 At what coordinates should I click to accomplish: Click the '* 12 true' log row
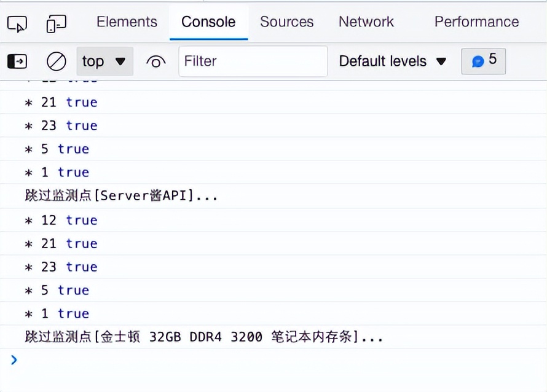pyautogui.click(x=273, y=220)
